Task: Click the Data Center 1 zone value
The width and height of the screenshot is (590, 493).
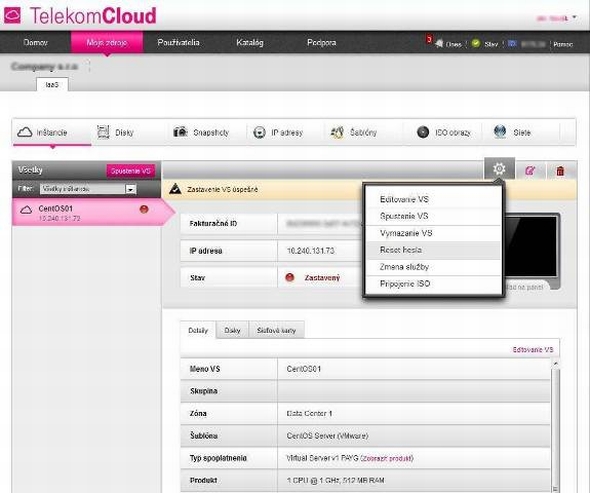Action: pyautogui.click(x=309, y=414)
